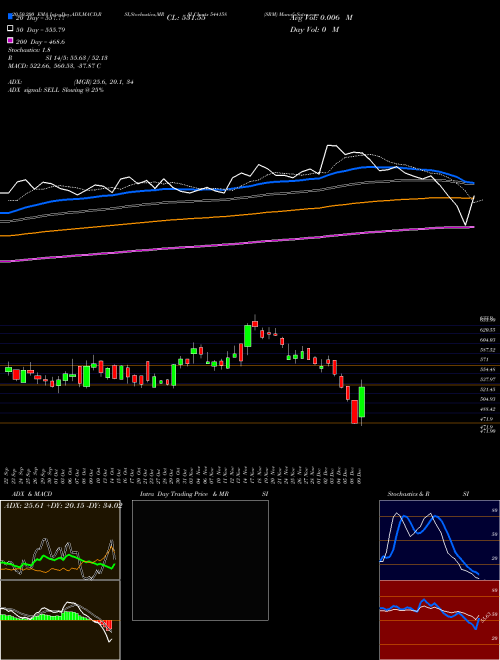The width and height of the screenshot is (500, 660).
Task: Click the '50 Day - 555.79' legend text
Action: [x=40, y=30]
